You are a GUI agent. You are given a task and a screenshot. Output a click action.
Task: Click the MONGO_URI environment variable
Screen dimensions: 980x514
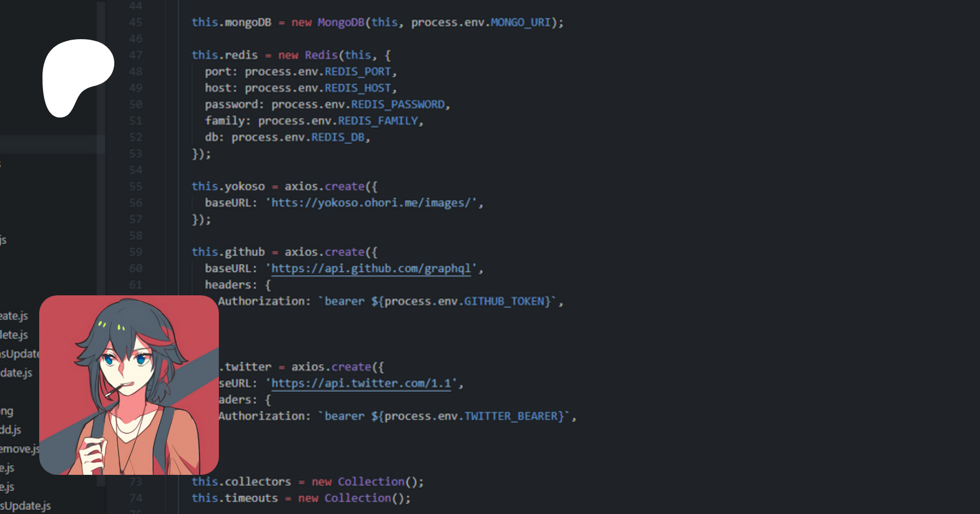pyautogui.click(x=520, y=22)
